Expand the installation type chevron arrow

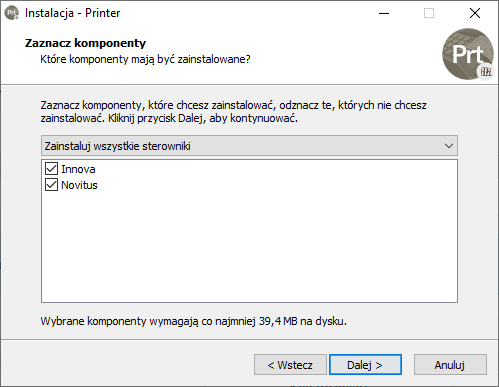[x=449, y=146]
